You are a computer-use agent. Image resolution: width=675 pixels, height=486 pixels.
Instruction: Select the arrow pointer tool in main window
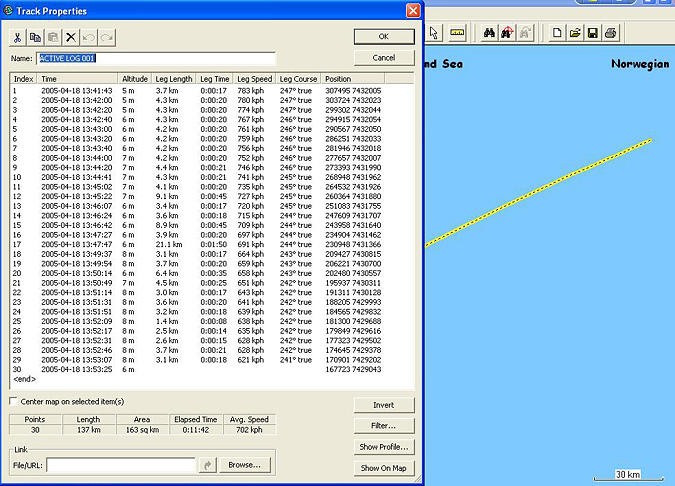tap(434, 33)
